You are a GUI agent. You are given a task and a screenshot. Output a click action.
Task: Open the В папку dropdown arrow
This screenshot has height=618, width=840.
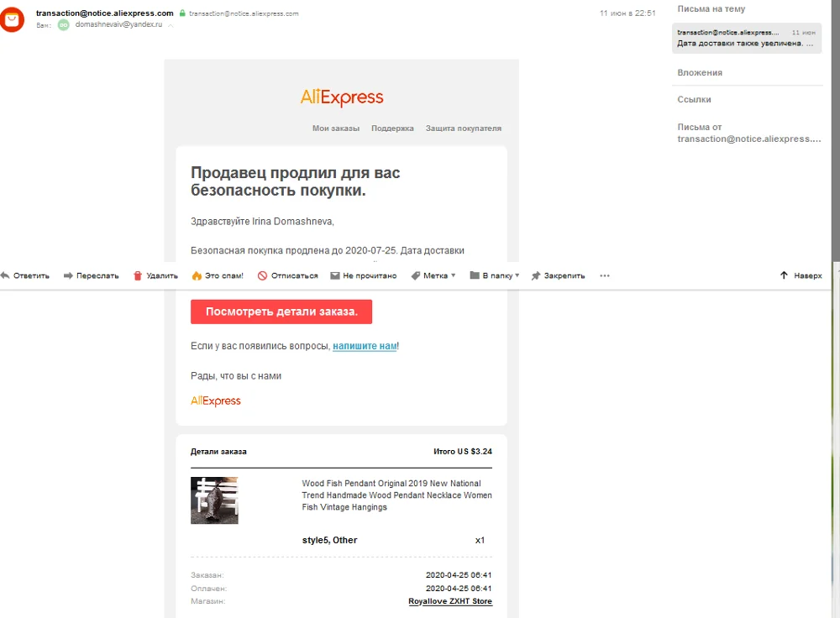click(517, 275)
